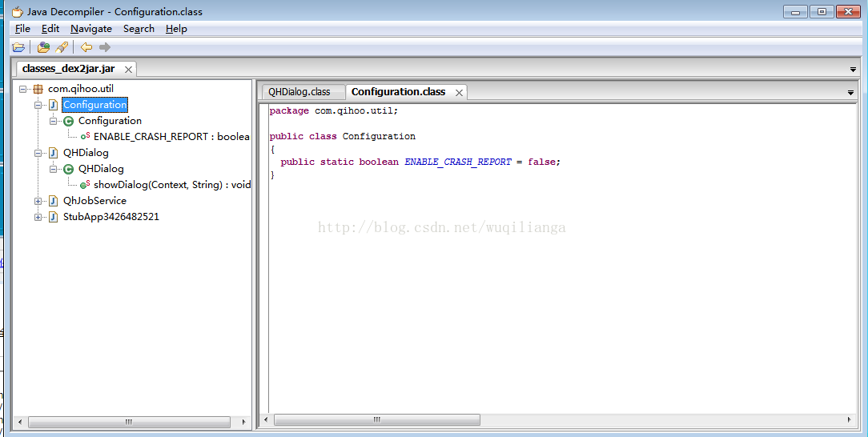
Task: Expand the StubApp3426482521 node
Action: (38, 217)
